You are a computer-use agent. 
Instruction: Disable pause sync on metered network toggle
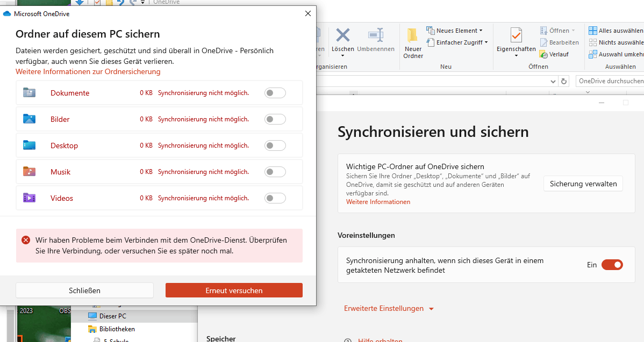point(612,265)
